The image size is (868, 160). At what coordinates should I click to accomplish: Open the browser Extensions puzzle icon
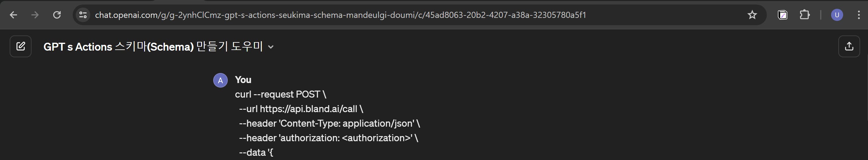(x=804, y=15)
